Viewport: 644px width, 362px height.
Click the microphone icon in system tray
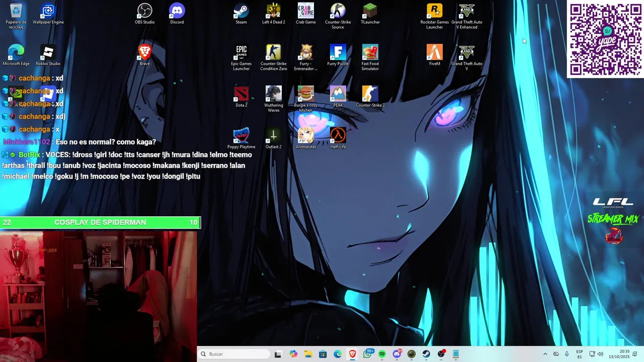pos(567,354)
